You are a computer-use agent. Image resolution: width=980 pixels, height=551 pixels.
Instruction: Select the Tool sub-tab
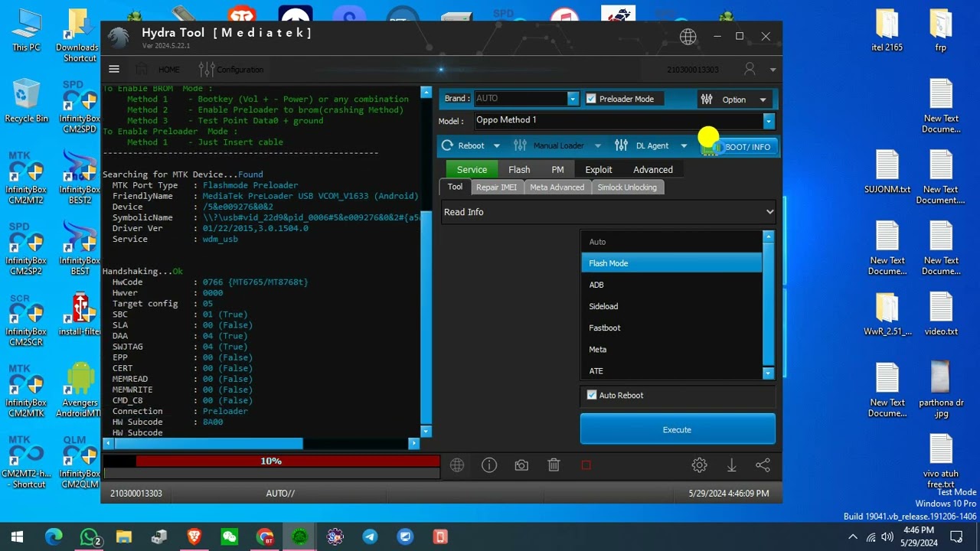coord(455,187)
